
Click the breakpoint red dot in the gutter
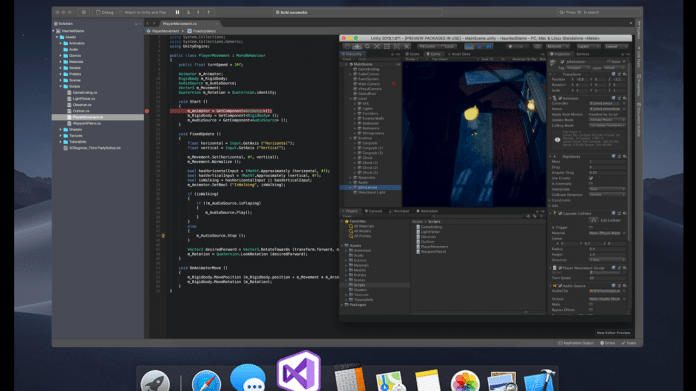[147, 111]
